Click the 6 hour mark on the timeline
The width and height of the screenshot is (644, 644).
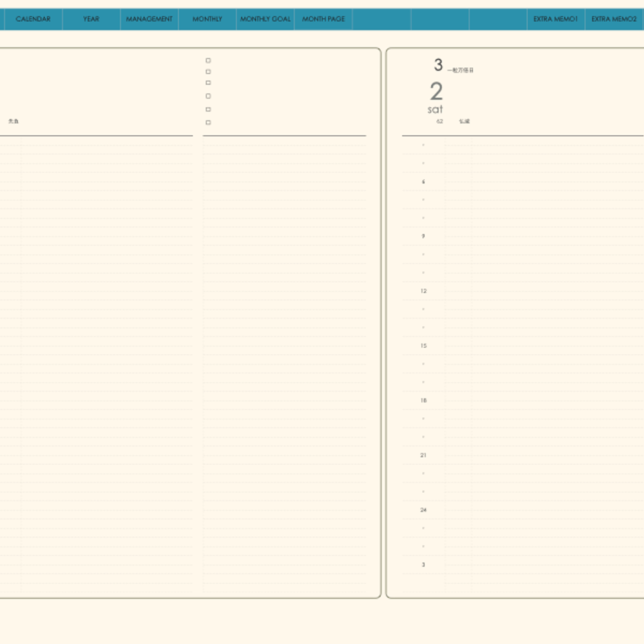[x=423, y=181]
